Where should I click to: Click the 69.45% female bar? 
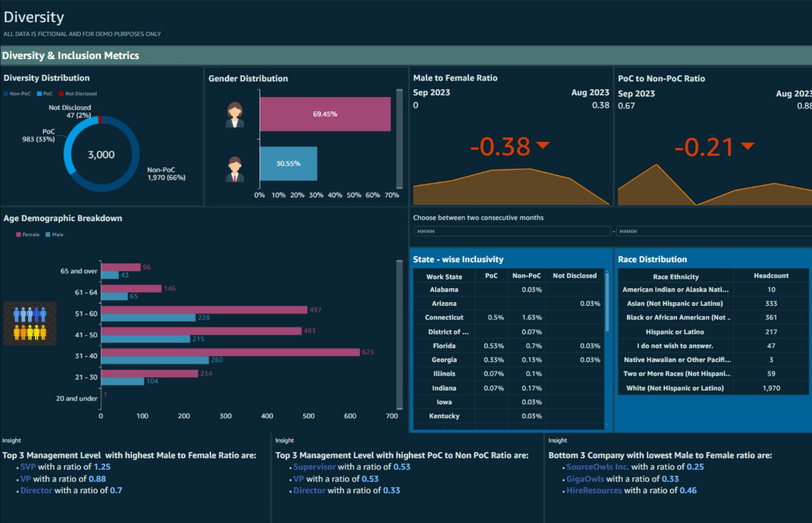coord(325,114)
